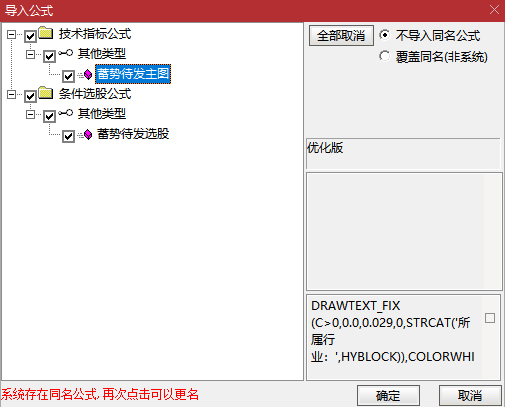Uncheck the 其他类型 checkbox under 技术指标公式
505x407 pixels.
[x=49, y=56]
